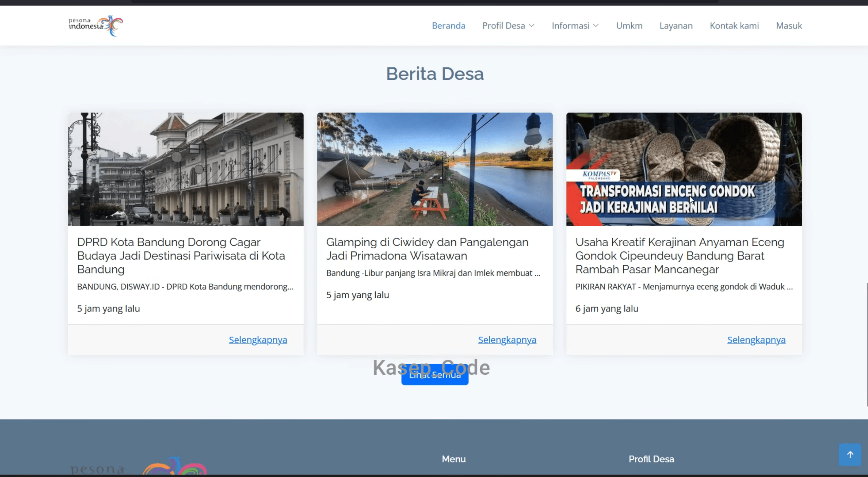Screen dimensions: 868x477
Task: Click the DPRD Kota Bandung Dorong Cagar Budaya title
Action: [181, 255]
